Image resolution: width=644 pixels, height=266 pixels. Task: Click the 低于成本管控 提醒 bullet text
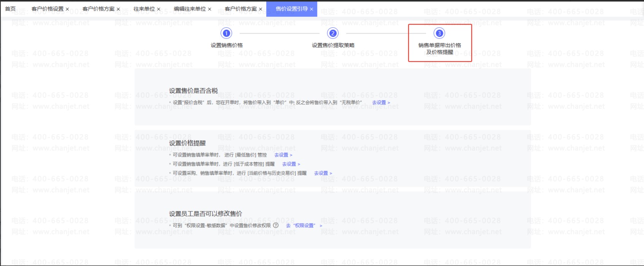(224, 164)
